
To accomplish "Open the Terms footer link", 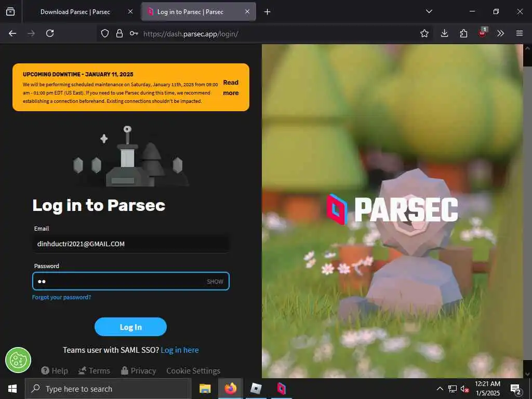I will pyautogui.click(x=94, y=371).
